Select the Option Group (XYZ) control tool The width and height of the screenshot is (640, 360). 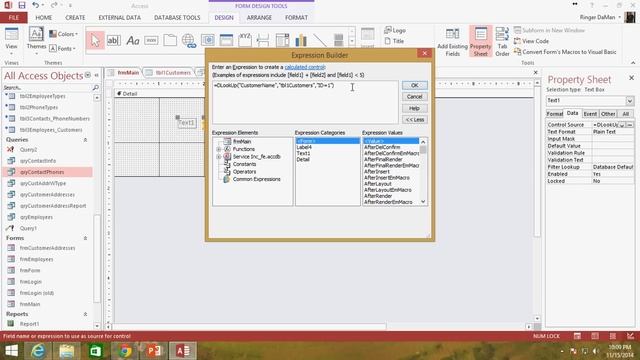tap(245, 40)
